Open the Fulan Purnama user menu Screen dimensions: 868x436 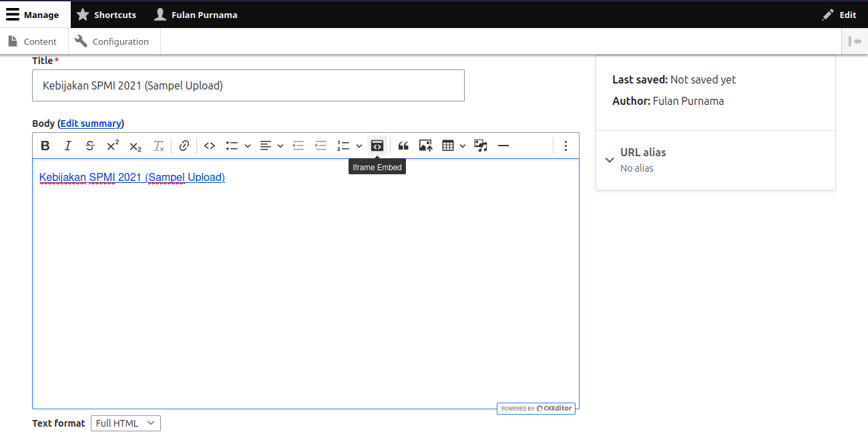(196, 15)
